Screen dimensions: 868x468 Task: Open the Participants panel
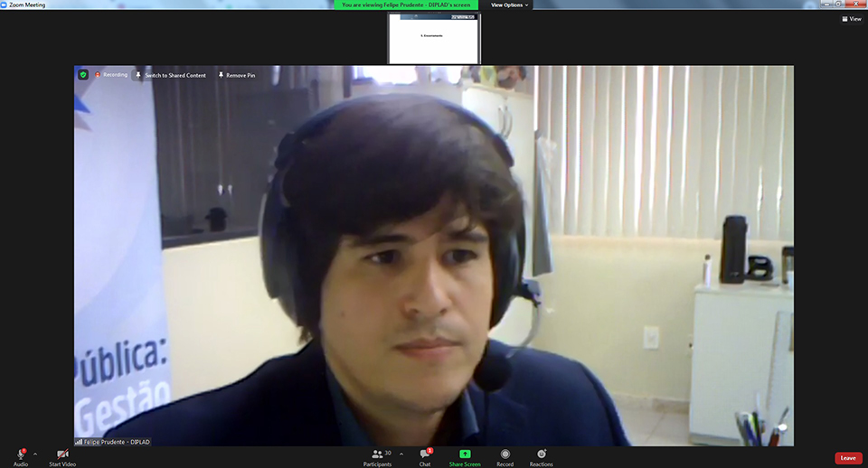pyautogui.click(x=377, y=454)
